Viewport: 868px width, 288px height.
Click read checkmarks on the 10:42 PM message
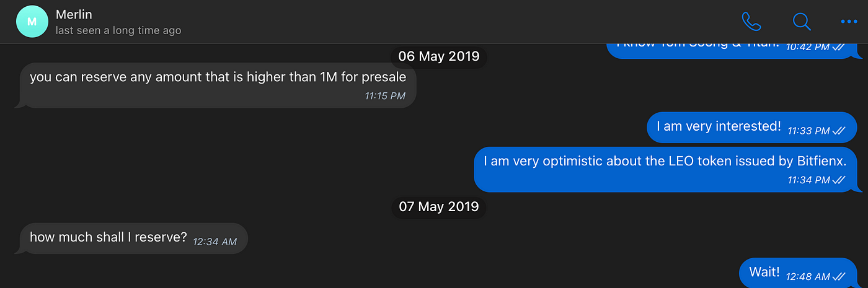(838, 46)
